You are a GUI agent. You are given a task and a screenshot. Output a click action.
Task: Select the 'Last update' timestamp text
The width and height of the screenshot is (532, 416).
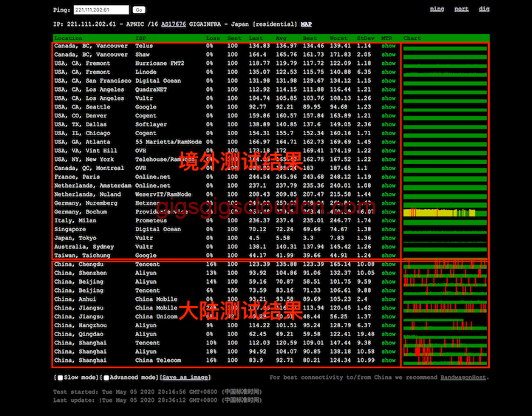click(157, 400)
